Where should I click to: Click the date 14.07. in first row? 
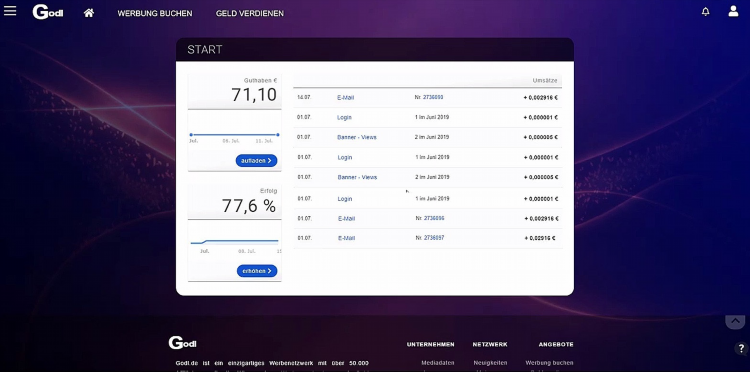click(x=304, y=98)
